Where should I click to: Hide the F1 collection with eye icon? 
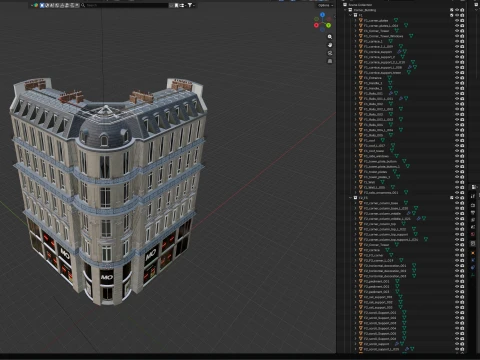pos(457,15)
